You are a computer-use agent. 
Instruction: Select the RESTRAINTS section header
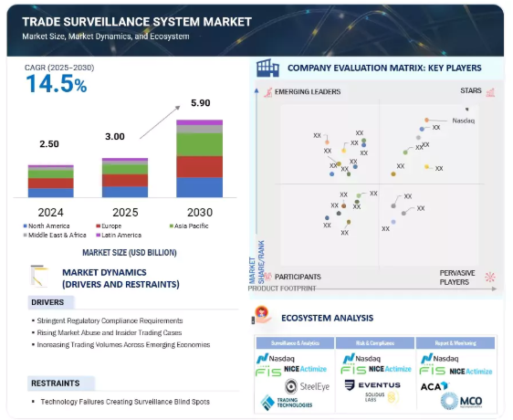tap(61, 383)
